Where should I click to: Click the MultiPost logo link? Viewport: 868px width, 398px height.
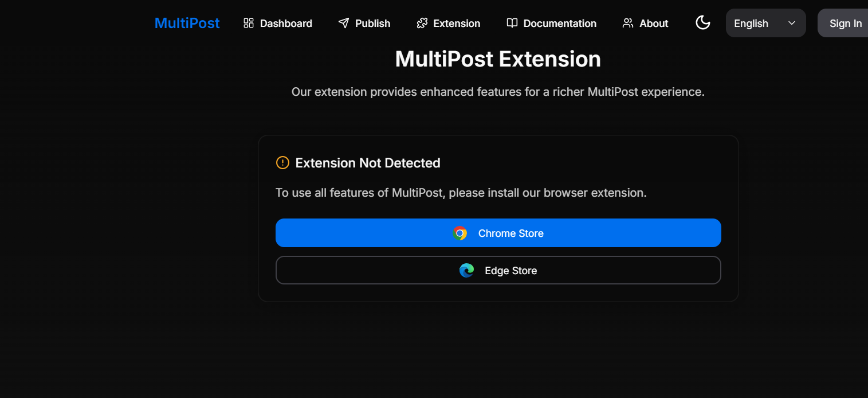tap(187, 23)
